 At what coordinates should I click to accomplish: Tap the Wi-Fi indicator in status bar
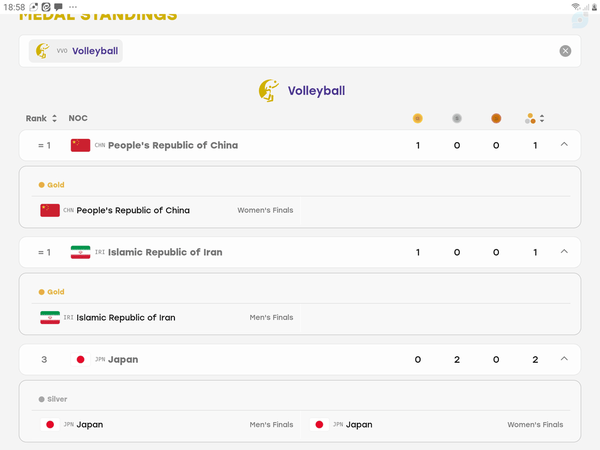click(x=576, y=7)
